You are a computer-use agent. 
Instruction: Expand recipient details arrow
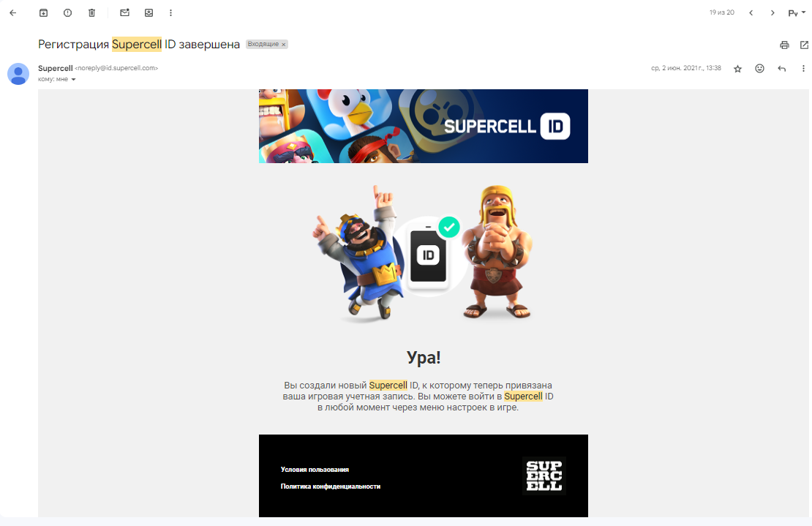(73, 79)
